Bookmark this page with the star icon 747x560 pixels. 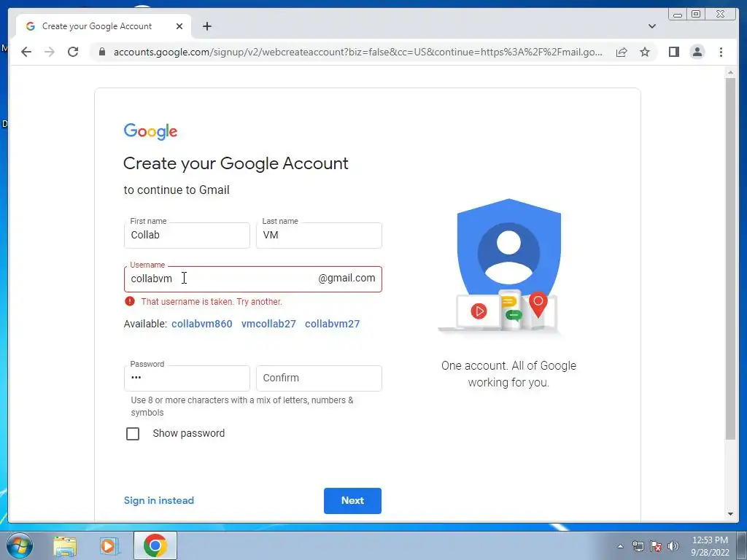(x=645, y=52)
